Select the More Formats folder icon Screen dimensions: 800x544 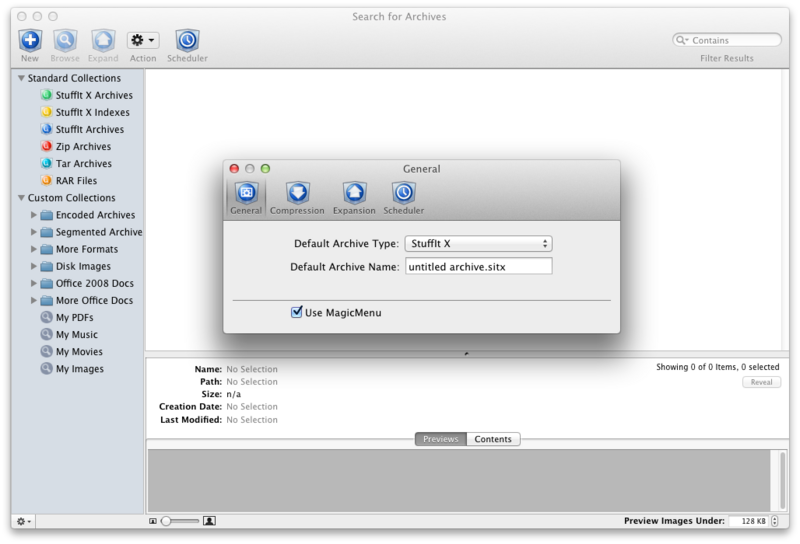tap(46, 249)
